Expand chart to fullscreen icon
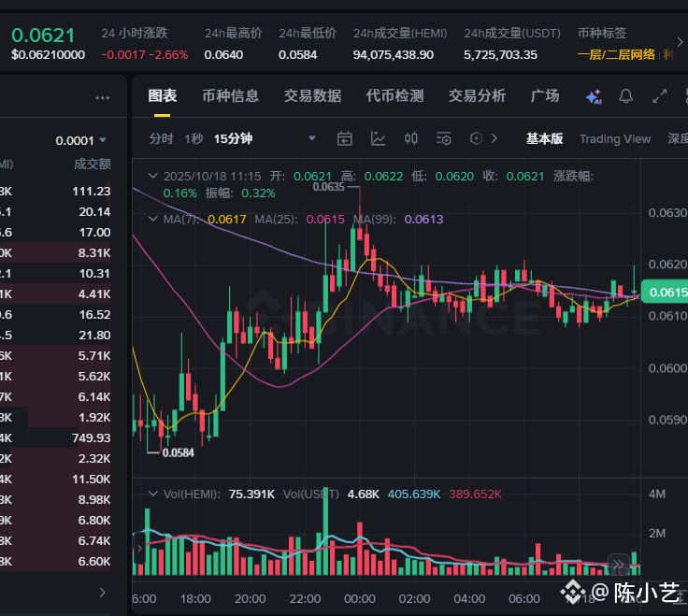This screenshot has width=688, height=616. click(659, 95)
